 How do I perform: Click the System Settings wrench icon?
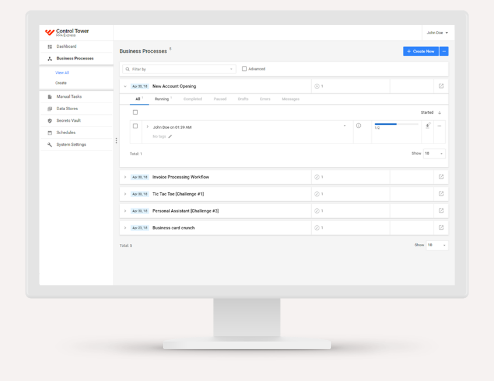point(50,145)
